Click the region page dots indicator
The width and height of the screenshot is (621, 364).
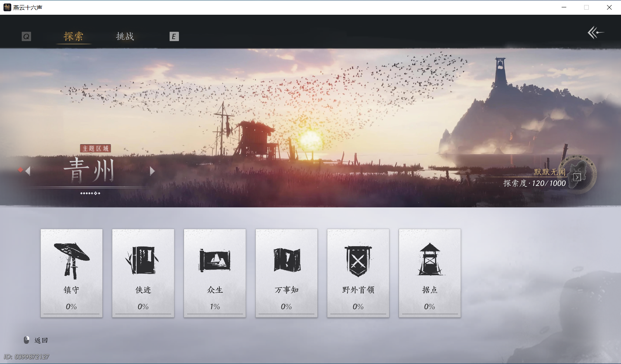pos(90,193)
